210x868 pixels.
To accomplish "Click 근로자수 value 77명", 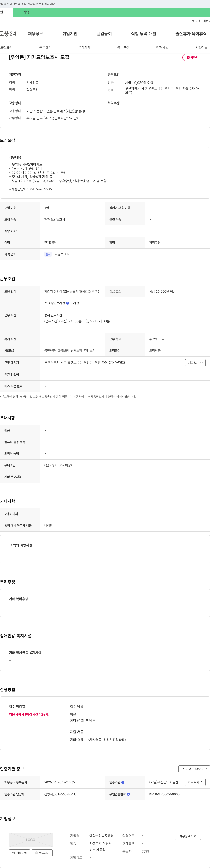I will (x=145, y=851).
